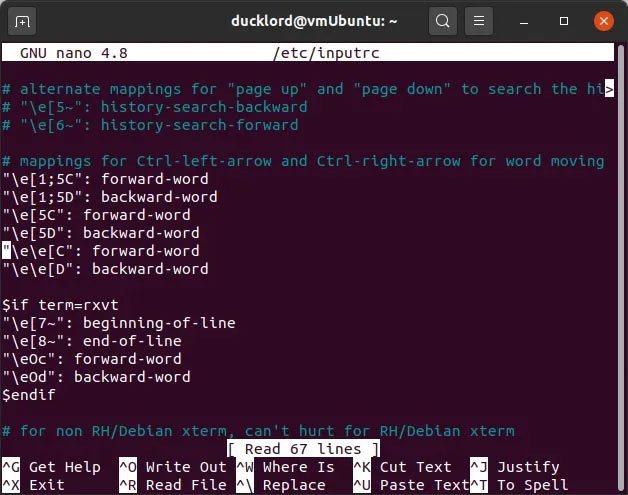Click the 'for non RH/Debian xterm' comment line

point(258,431)
